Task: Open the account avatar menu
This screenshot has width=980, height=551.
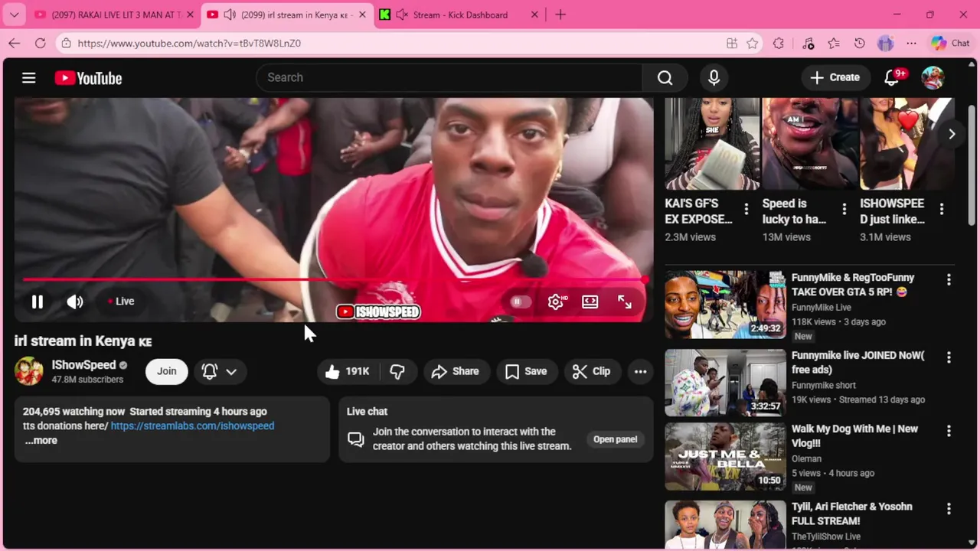Action: (x=932, y=77)
